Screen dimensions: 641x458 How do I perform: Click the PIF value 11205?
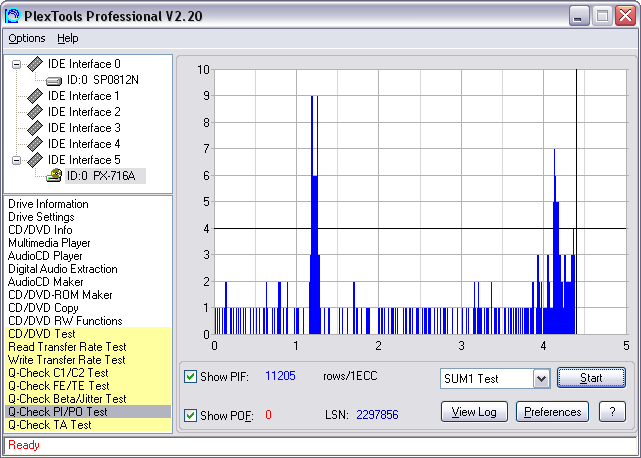coord(280,376)
